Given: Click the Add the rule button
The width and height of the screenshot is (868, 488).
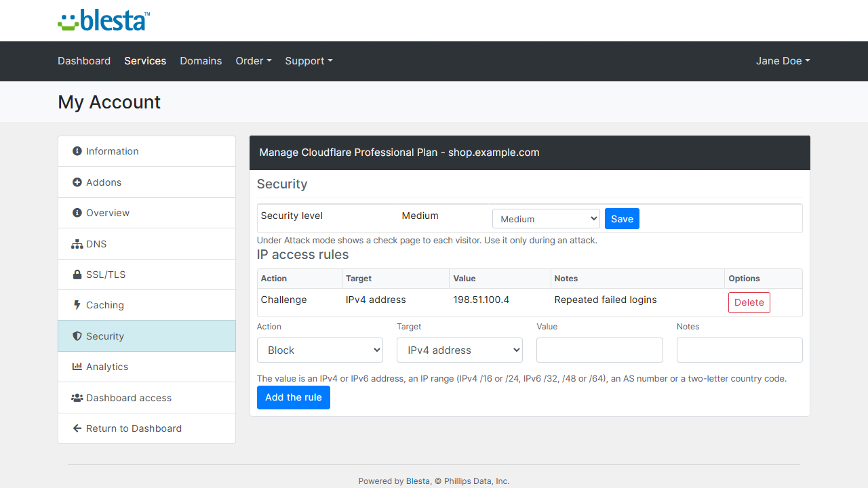Looking at the screenshot, I should coord(294,397).
